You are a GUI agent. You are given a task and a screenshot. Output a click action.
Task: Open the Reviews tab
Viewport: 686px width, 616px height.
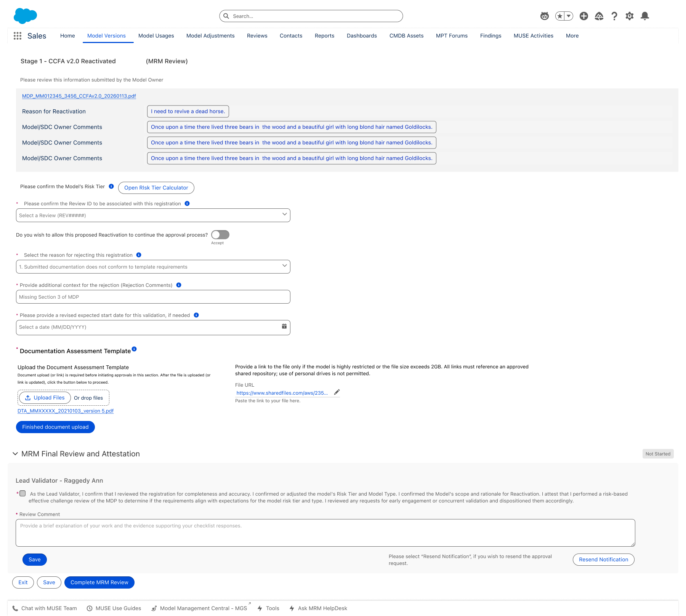257,36
